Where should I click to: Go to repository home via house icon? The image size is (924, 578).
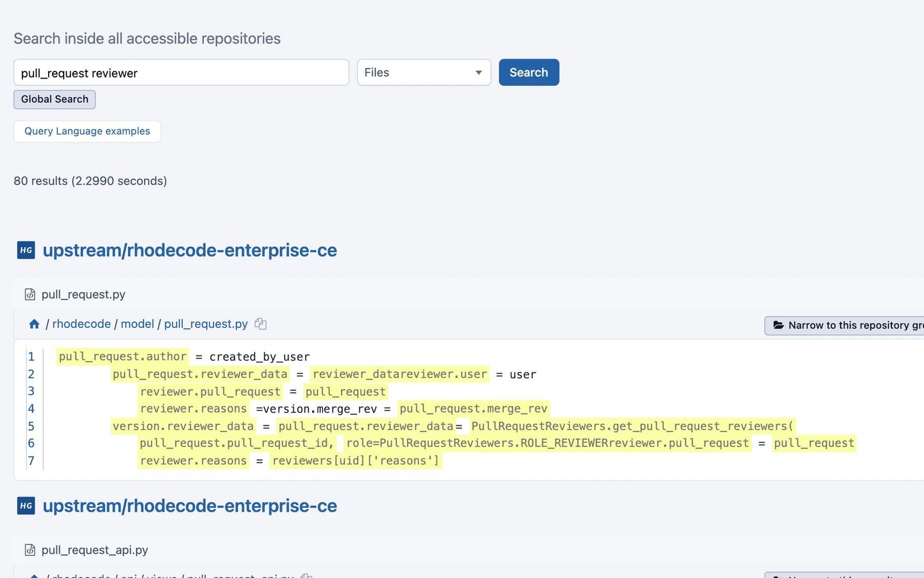[34, 324]
